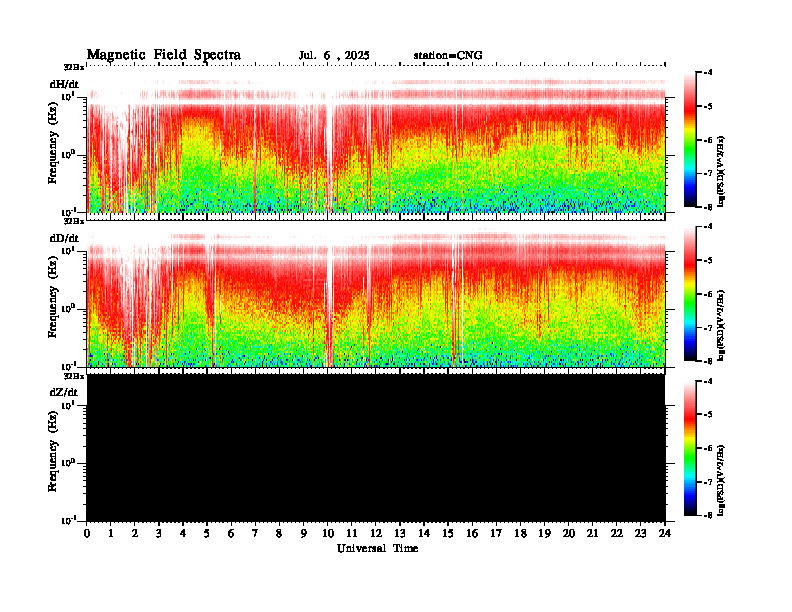This screenshot has height=612, width=792.
Task: Click the black dZ/dt spectrogram panel
Action: 376,447
